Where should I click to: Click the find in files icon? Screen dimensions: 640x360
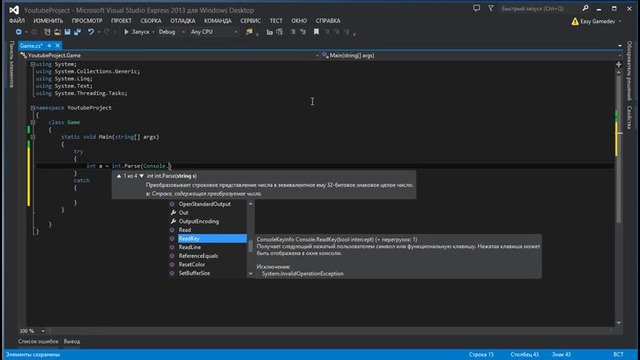(x=249, y=32)
